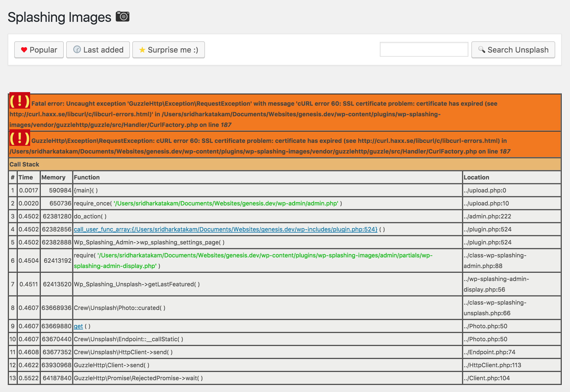Focus the Unsplash search input field
The image size is (570, 392).
coord(424,49)
